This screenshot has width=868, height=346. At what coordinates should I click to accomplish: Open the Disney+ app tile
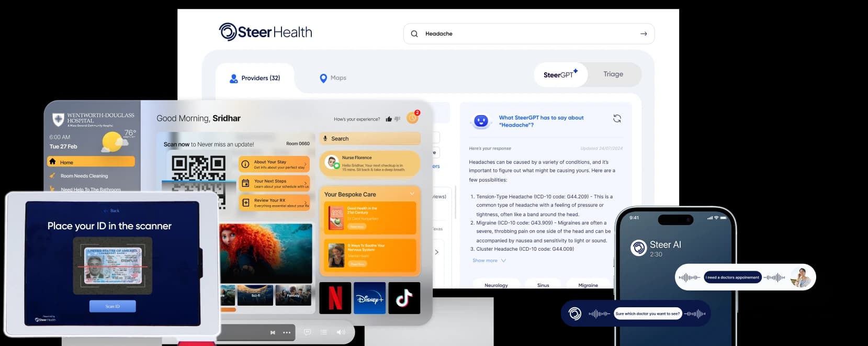[369, 298]
